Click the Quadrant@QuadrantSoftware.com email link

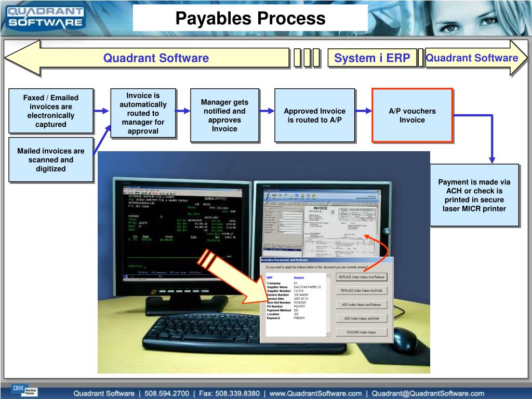428,394
